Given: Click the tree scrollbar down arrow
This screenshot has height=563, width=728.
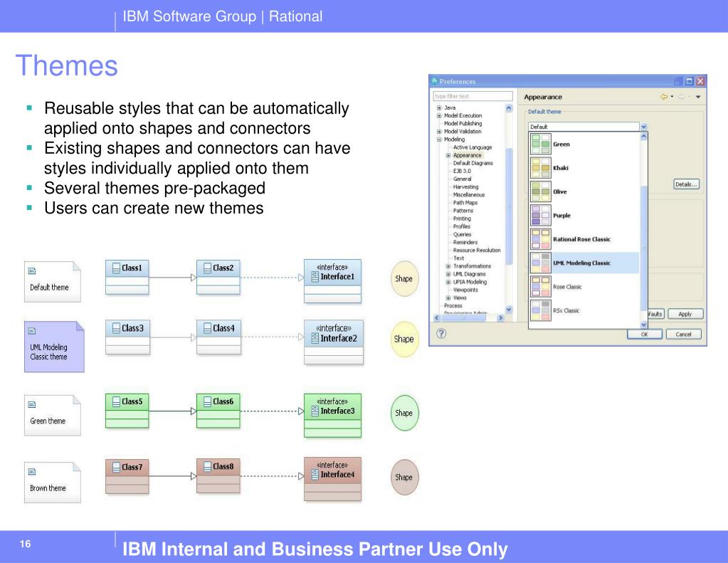Looking at the screenshot, I should coord(509,310).
